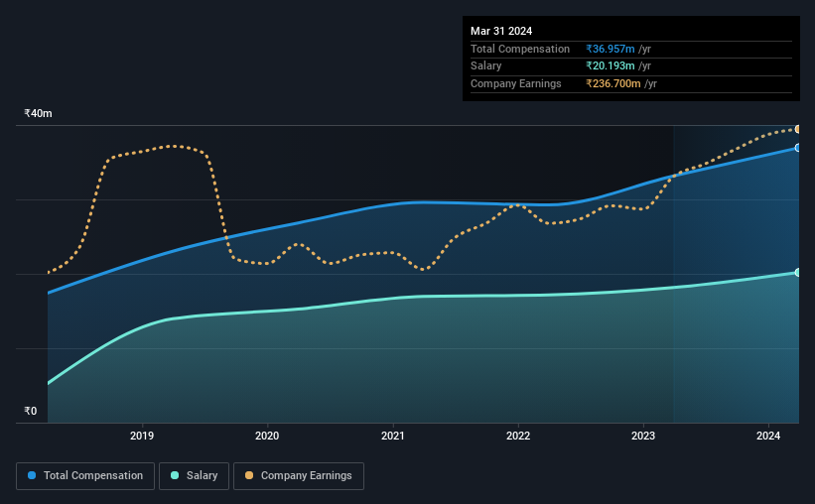The width and height of the screenshot is (815, 504).
Task: Click the ₹36.957m total compensation value
Action: pos(611,49)
